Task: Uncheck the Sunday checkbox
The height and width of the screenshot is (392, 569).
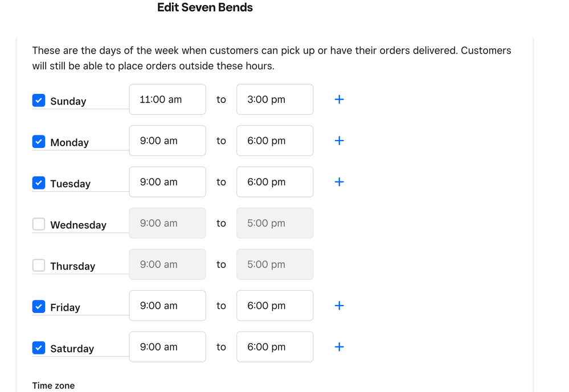Action: 39,101
